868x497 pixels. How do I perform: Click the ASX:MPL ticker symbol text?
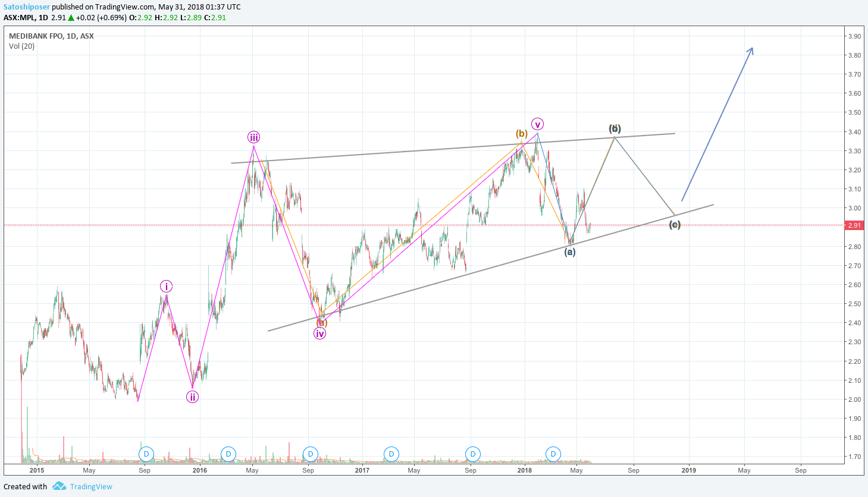(x=20, y=18)
